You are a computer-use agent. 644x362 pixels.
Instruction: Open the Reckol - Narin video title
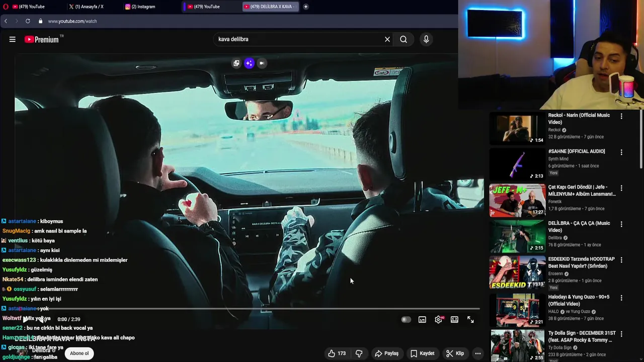point(579,119)
